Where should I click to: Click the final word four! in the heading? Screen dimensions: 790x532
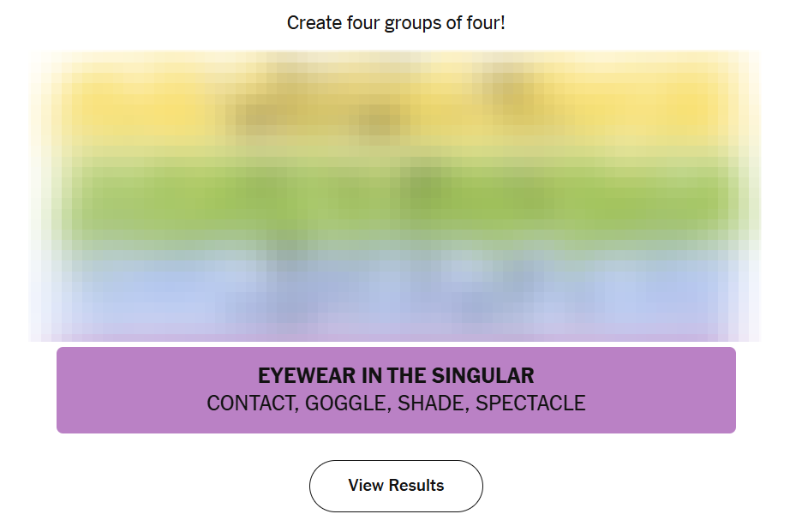click(x=485, y=23)
